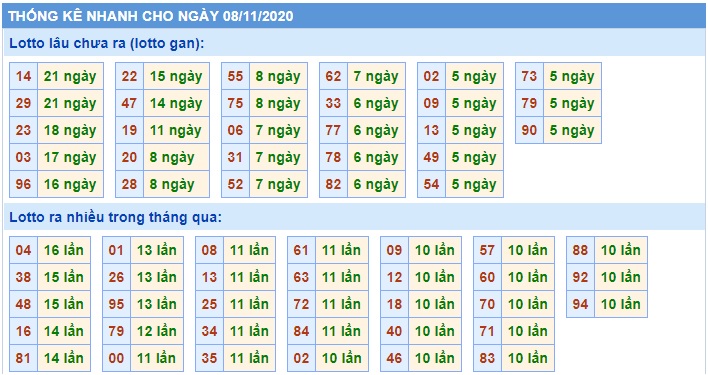Screen dimensions: 708x375
Task: Click number 62 showing 7 ngày
Action: point(333,76)
